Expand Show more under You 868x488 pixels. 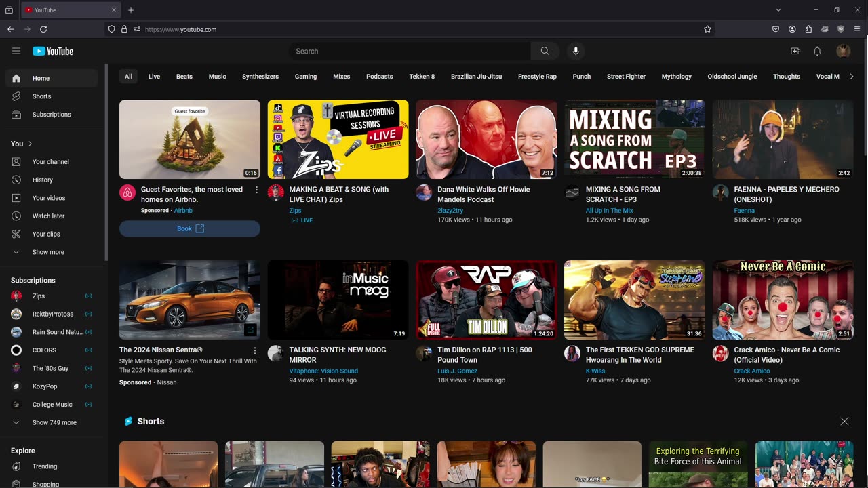coord(52,252)
